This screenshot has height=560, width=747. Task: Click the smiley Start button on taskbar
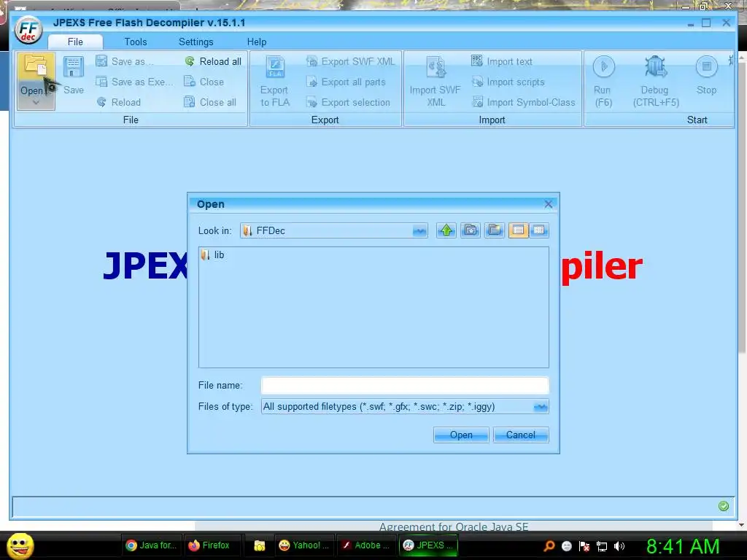[x=20, y=545]
